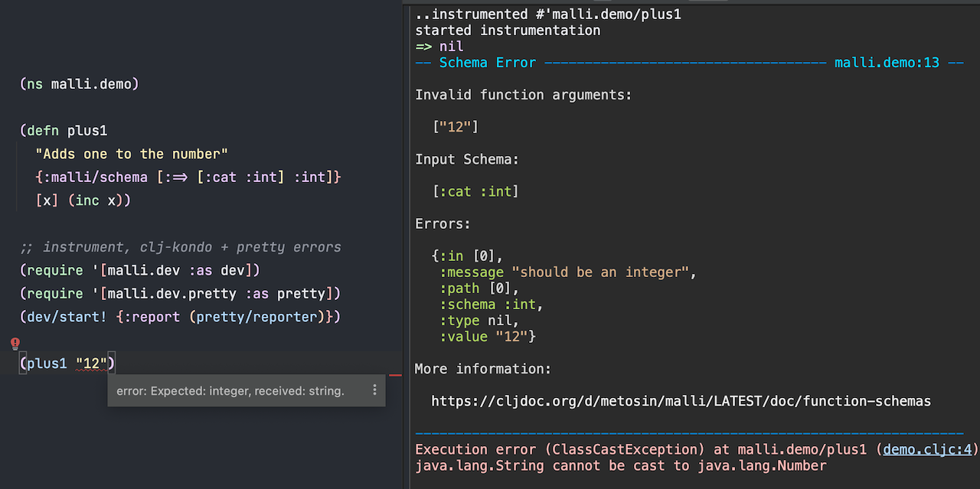
Task: Click the (ns malli.demo) namespace declaration
Action: pos(80,84)
